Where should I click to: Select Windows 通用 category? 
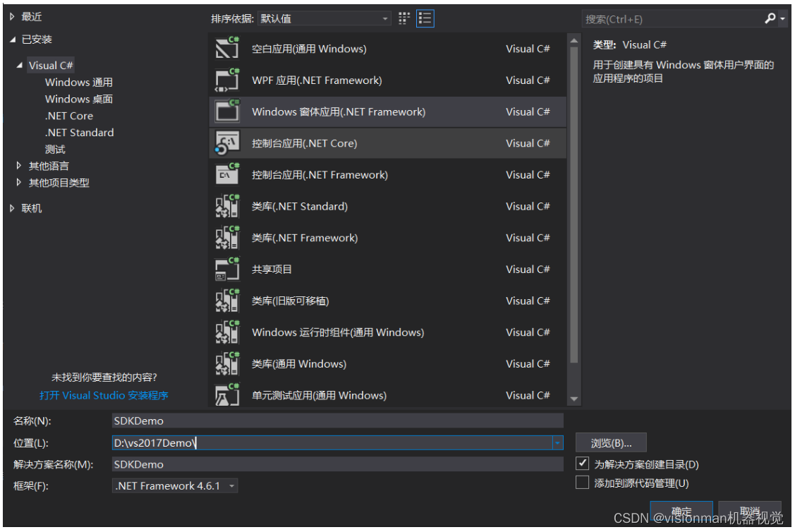pos(78,82)
